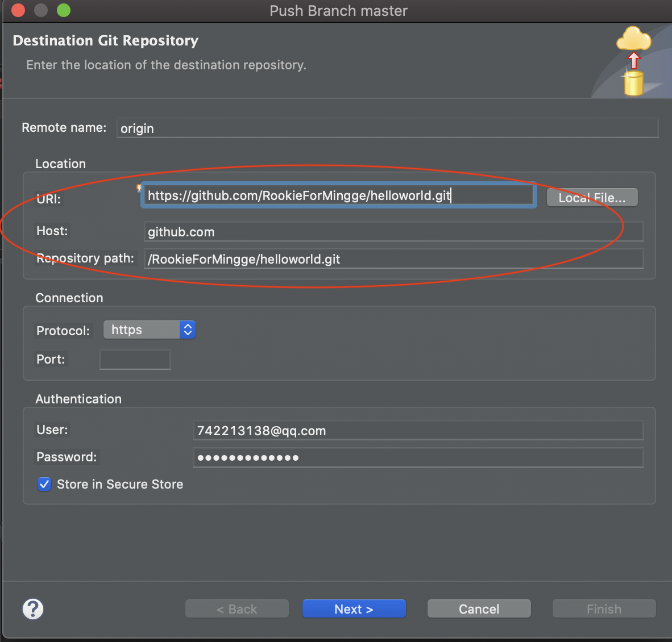672x642 pixels.
Task: Click the Repository path field
Action: (393, 259)
